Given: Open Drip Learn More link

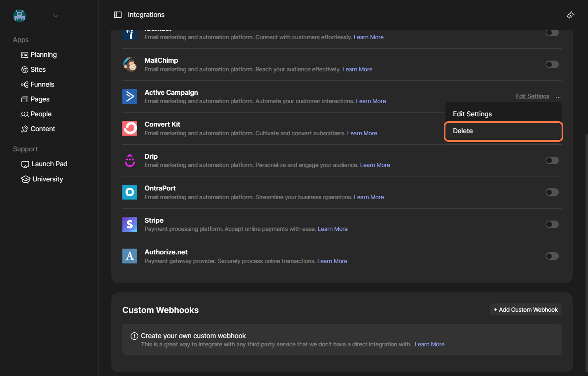Looking at the screenshot, I should click(x=375, y=165).
